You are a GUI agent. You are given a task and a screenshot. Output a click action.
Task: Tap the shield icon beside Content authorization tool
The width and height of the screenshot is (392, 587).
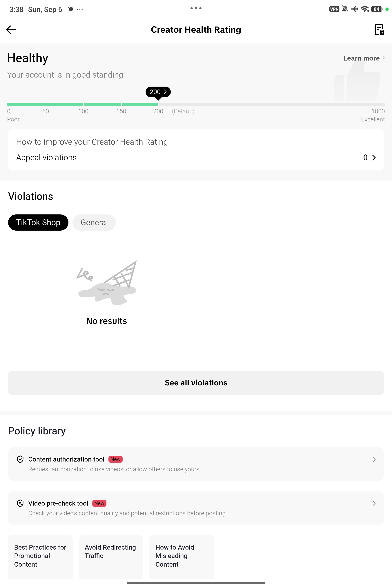[20, 459]
